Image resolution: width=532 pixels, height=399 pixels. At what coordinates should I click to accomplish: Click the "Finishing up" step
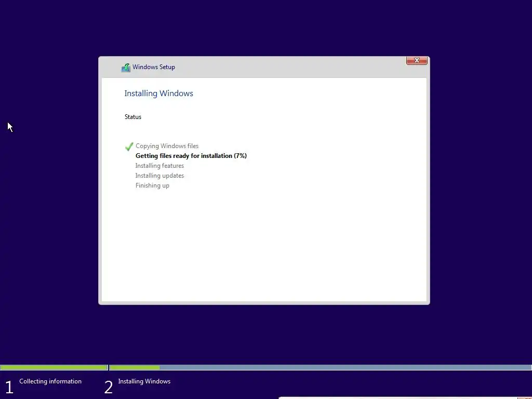(152, 185)
